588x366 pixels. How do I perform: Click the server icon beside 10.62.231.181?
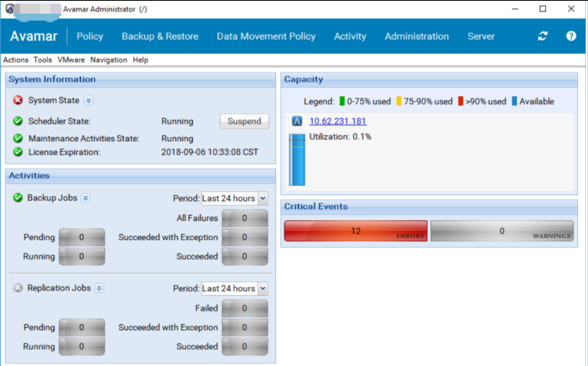pos(297,121)
